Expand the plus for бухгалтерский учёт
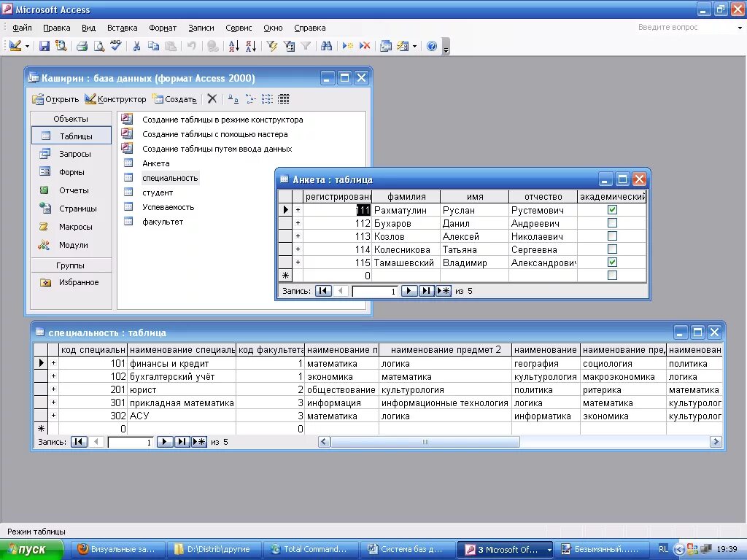 pyautogui.click(x=53, y=376)
